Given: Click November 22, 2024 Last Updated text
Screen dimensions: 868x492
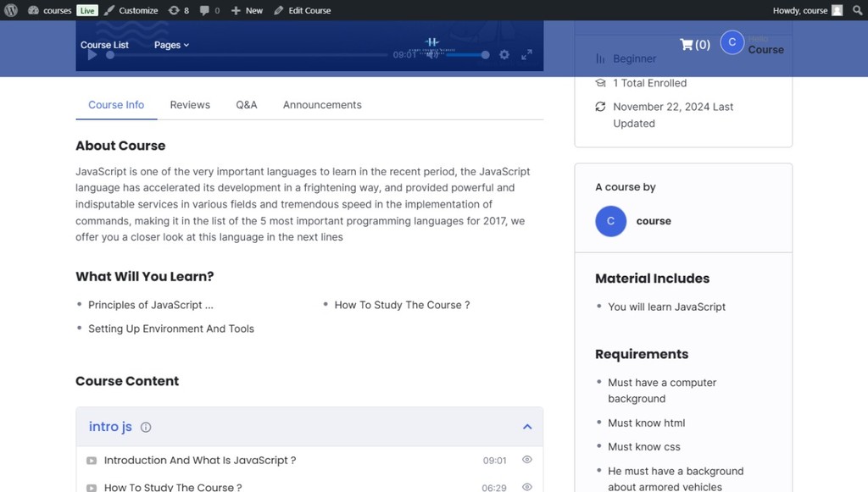Looking at the screenshot, I should [x=672, y=115].
